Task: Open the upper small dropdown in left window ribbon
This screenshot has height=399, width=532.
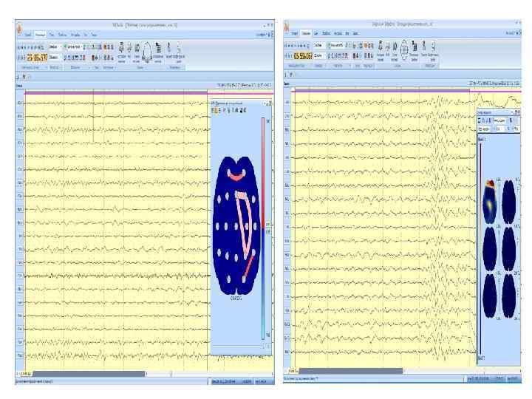Action: click(54, 47)
